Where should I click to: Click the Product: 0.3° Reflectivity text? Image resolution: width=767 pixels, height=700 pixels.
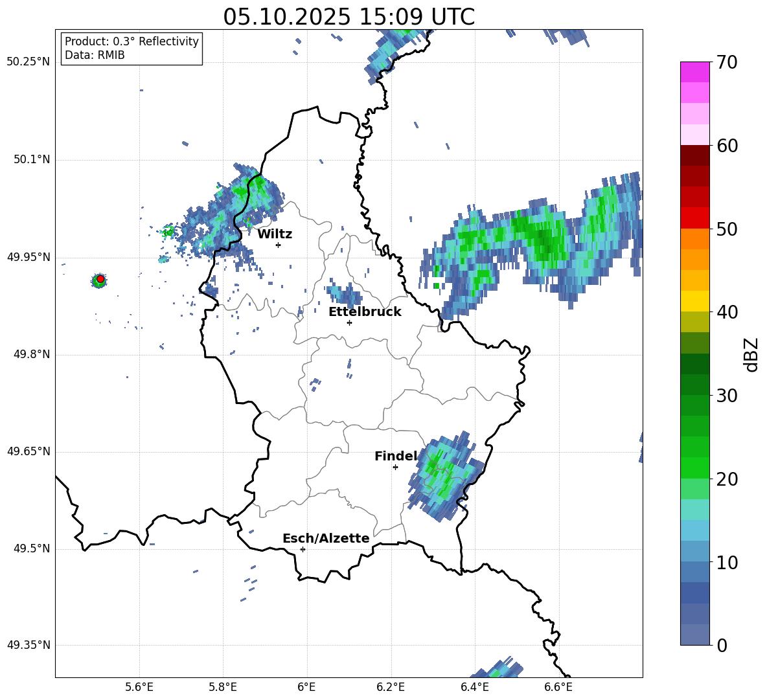(x=132, y=41)
